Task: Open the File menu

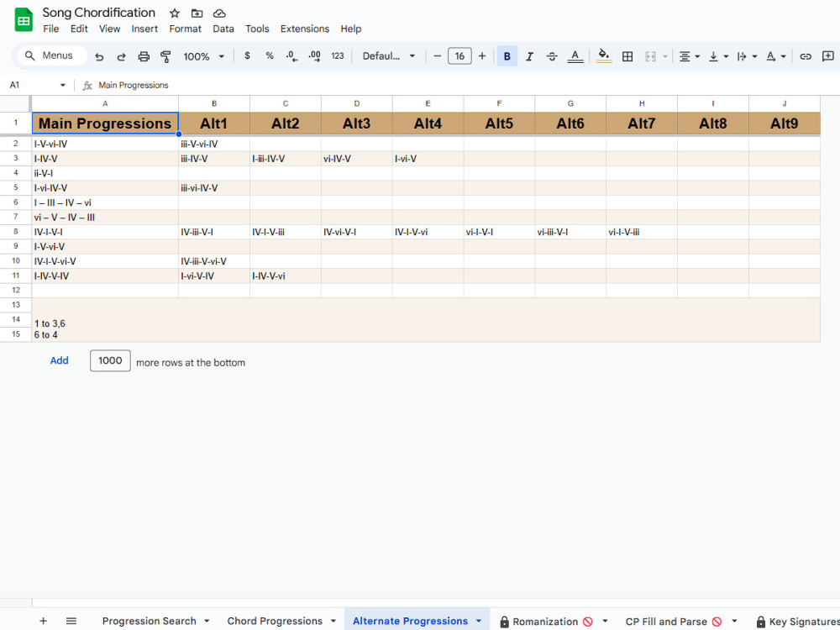Action: pos(51,29)
